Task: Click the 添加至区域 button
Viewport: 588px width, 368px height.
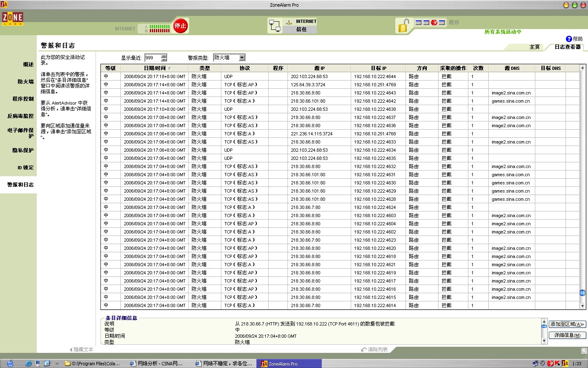Action: tap(567, 324)
